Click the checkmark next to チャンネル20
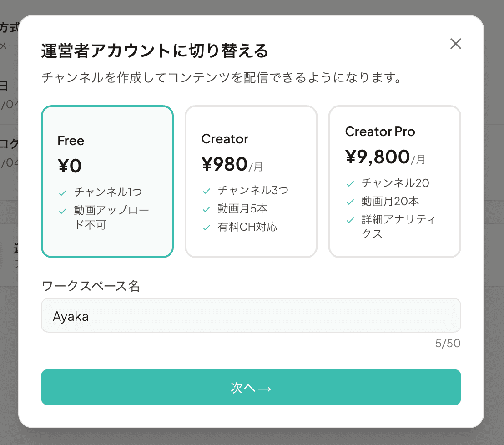This screenshot has height=445, width=504. tap(350, 183)
